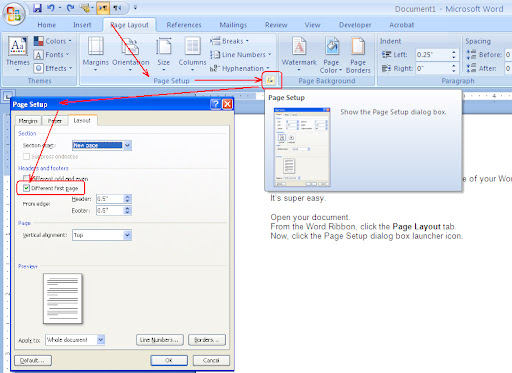The image size is (512, 373).
Task: Click the Default button
Action: pyautogui.click(x=33, y=360)
